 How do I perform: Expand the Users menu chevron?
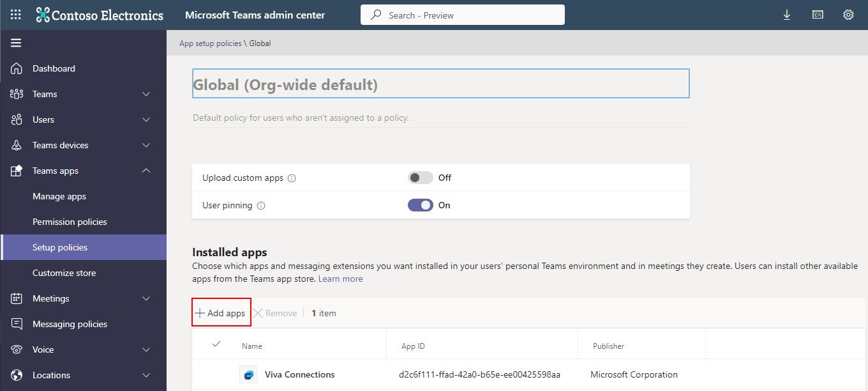coord(146,119)
